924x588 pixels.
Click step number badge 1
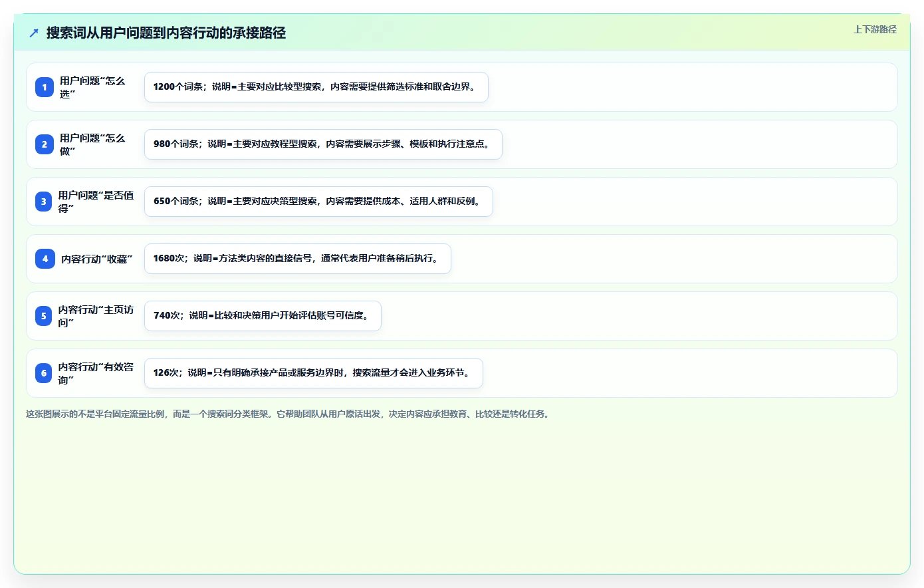45,87
